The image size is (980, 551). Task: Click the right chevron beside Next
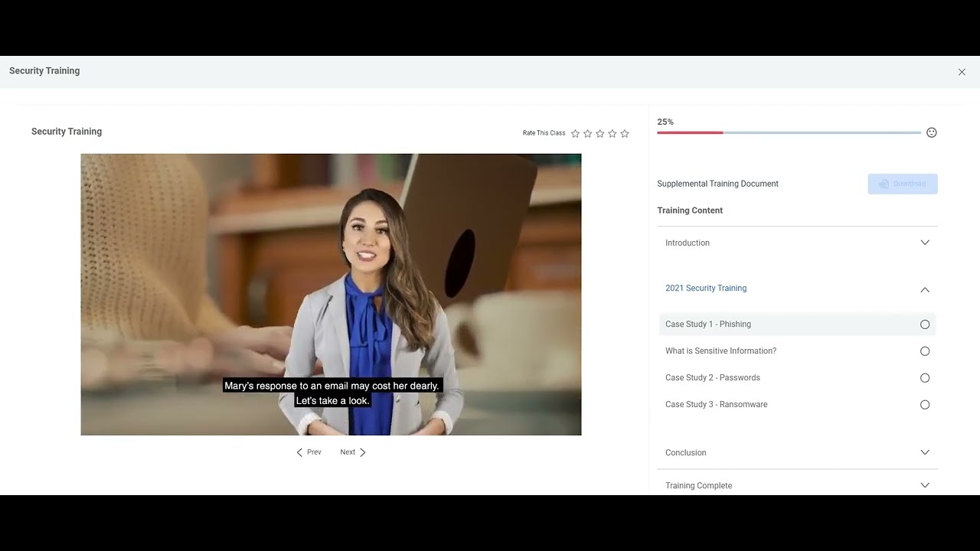(x=363, y=452)
